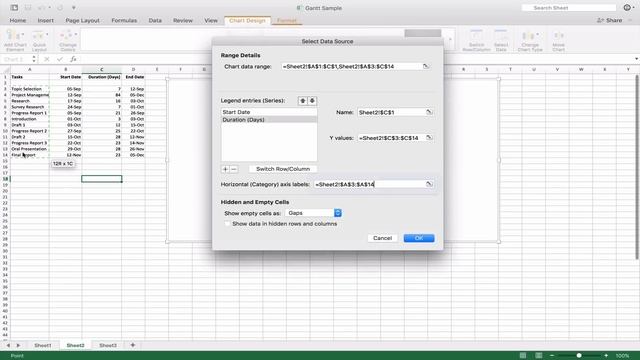Image resolution: width=640 pixels, height=360 pixels.
Task: Click the Change Colors ribbon icon
Action: [x=68, y=40]
